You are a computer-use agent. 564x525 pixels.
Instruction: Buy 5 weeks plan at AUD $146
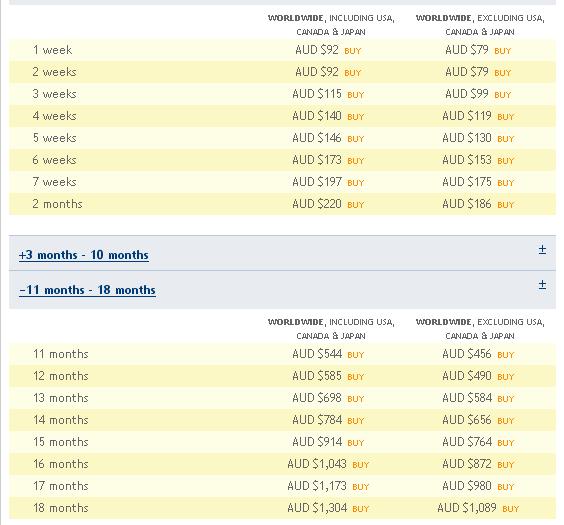tap(356, 139)
